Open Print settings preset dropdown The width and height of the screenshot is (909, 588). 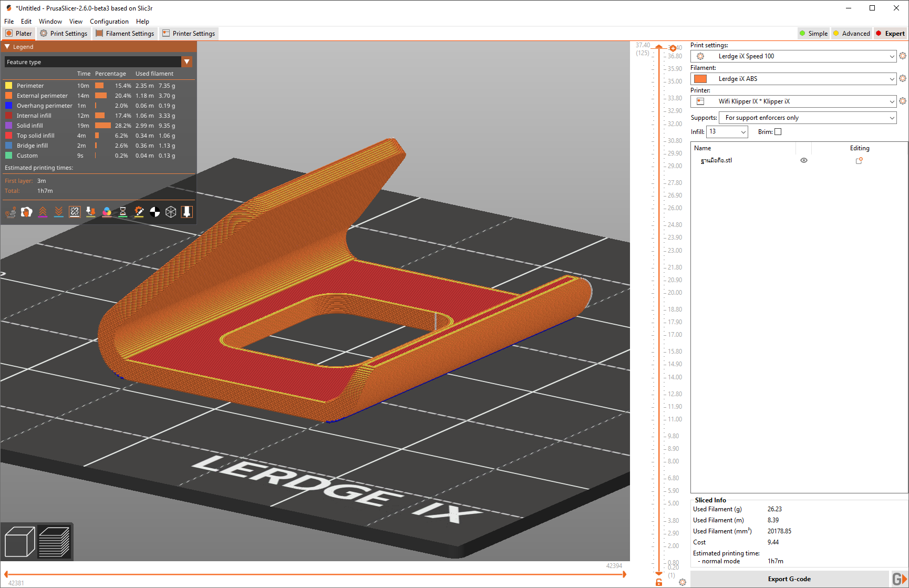coord(793,56)
